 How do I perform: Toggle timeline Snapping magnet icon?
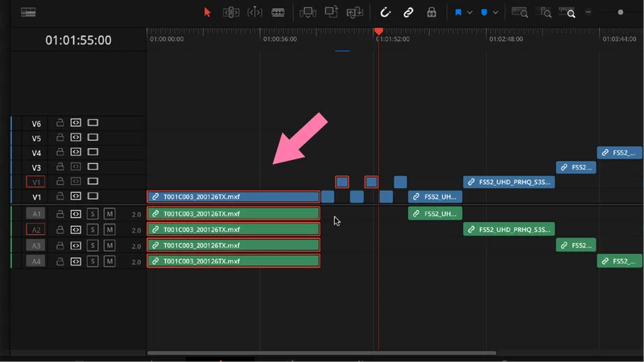[385, 12]
